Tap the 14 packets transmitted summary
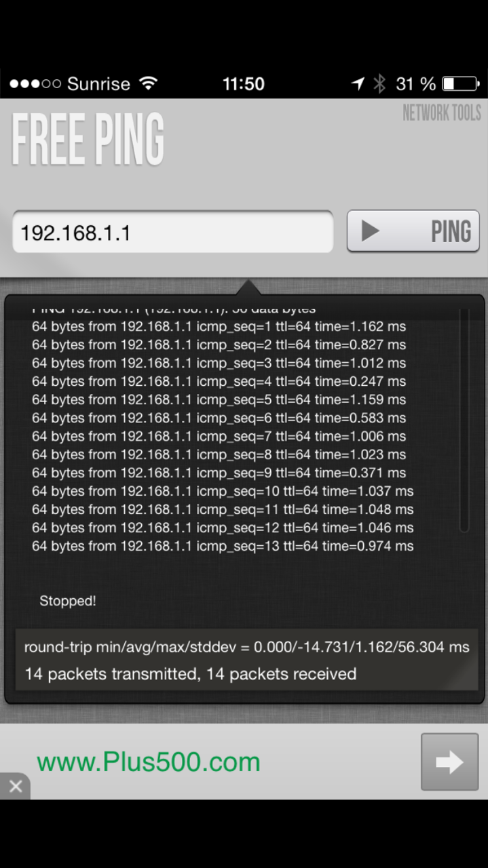The width and height of the screenshot is (488, 868). point(190,674)
